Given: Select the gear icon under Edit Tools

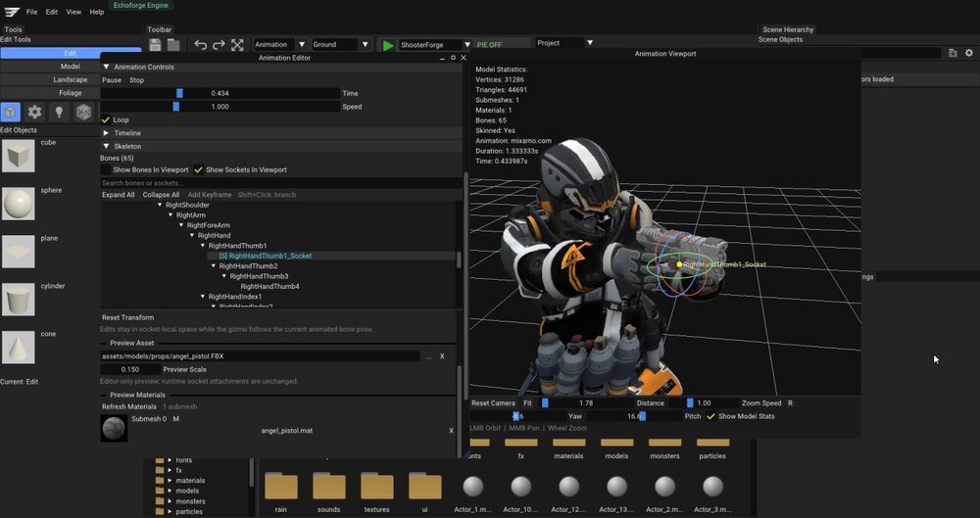Looking at the screenshot, I should point(34,112).
